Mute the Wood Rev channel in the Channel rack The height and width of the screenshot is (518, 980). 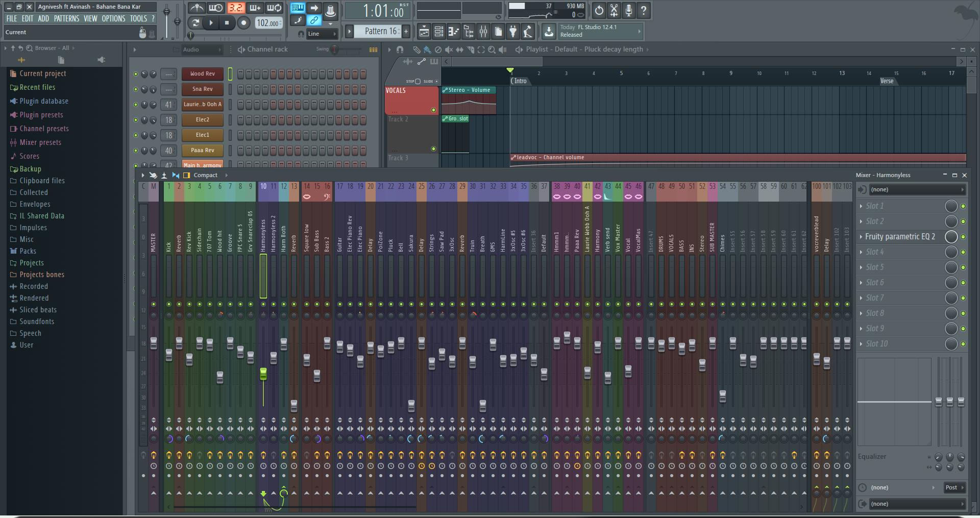click(136, 74)
